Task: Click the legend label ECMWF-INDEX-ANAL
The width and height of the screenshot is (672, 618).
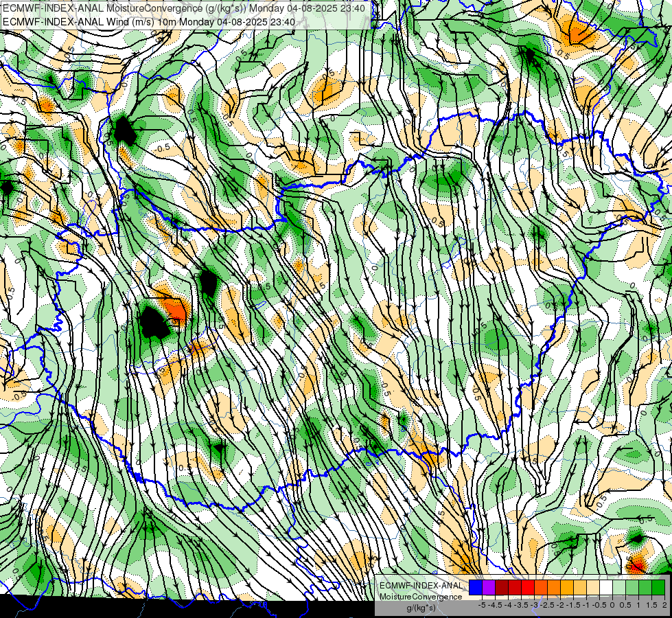Action: click(x=421, y=586)
